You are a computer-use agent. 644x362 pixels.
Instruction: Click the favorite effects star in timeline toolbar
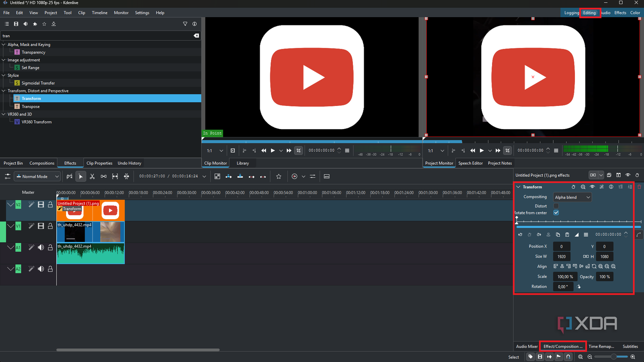tap(279, 176)
